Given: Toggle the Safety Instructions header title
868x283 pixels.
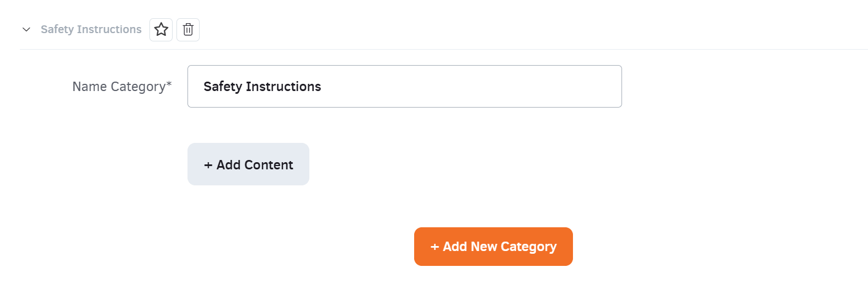Looking at the screenshot, I should pos(91,29).
